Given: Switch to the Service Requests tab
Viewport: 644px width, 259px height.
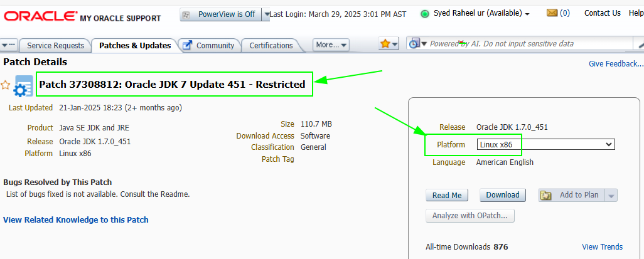Looking at the screenshot, I should (55, 46).
